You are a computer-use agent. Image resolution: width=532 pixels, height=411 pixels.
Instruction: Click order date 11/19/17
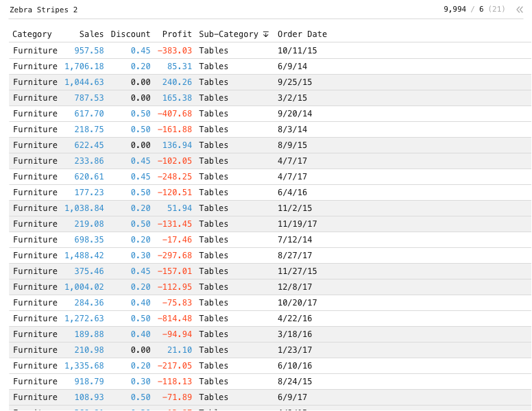[x=298, y=224]
